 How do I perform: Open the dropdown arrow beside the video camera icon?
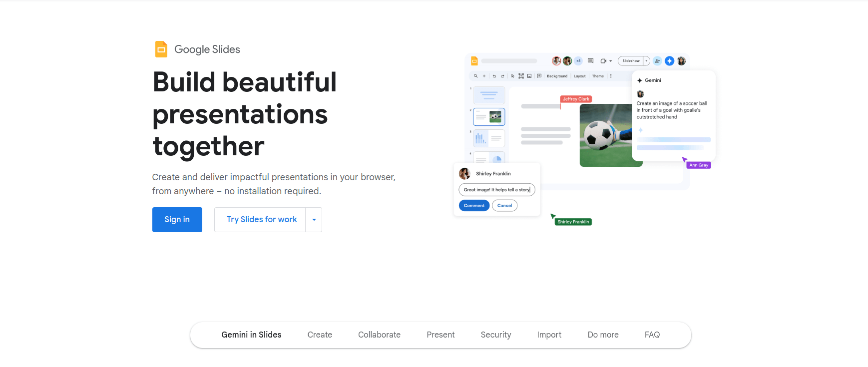610,61
